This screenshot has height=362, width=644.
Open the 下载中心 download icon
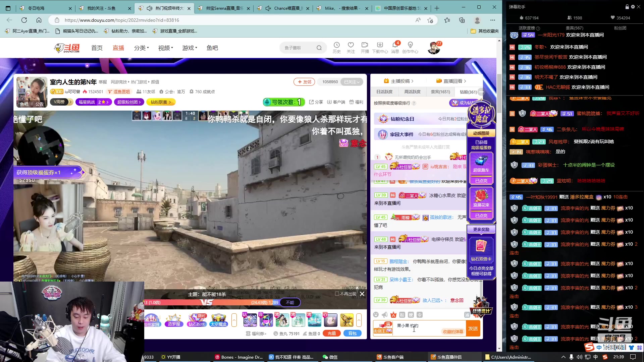coord(380,47)
